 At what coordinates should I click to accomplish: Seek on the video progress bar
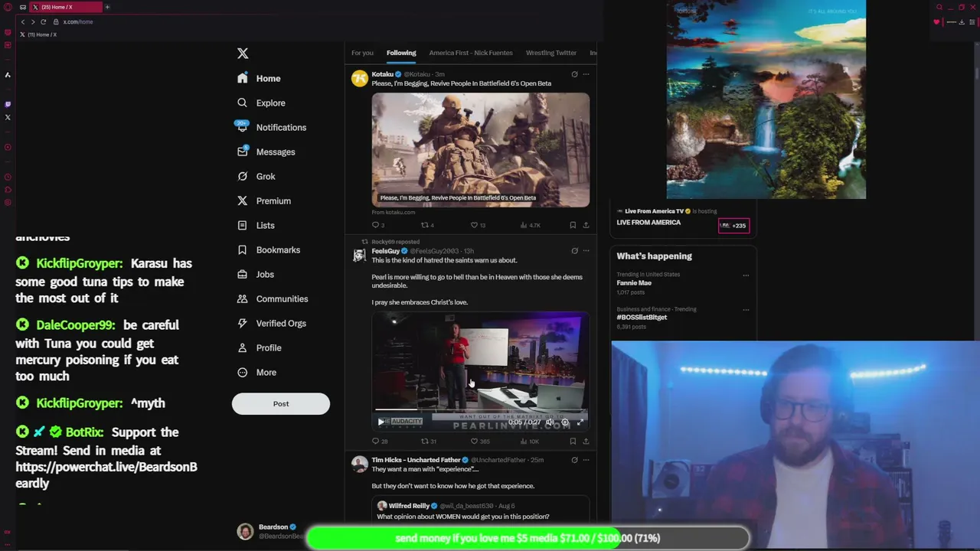point(481,411)
